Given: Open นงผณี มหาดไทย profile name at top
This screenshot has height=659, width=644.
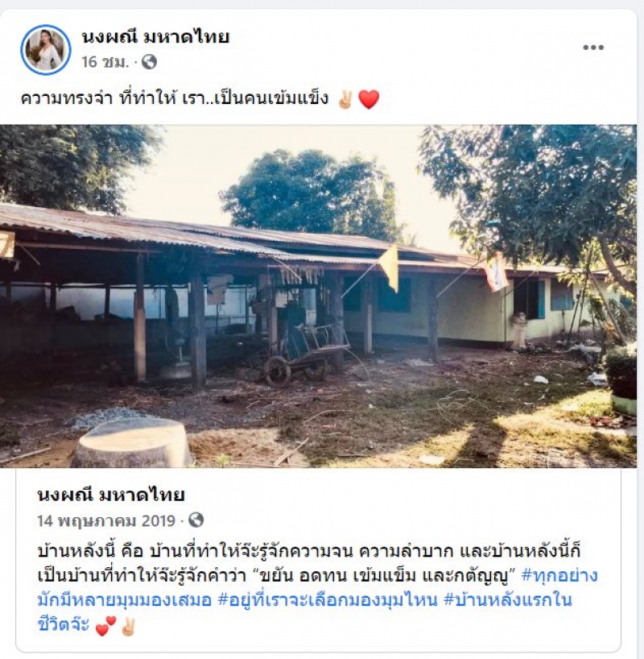Looking at the screenshot, I should pos(155,37).
